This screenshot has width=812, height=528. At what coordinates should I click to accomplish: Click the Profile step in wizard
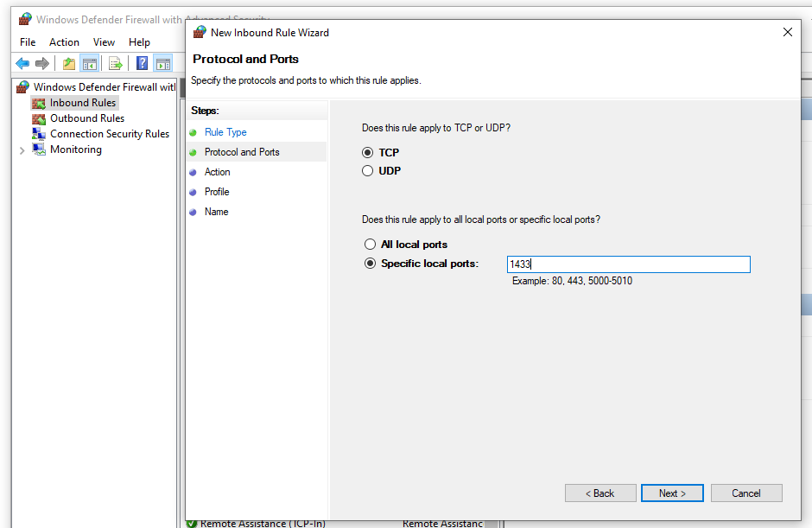pyautogui.click(x=217, y=192)
